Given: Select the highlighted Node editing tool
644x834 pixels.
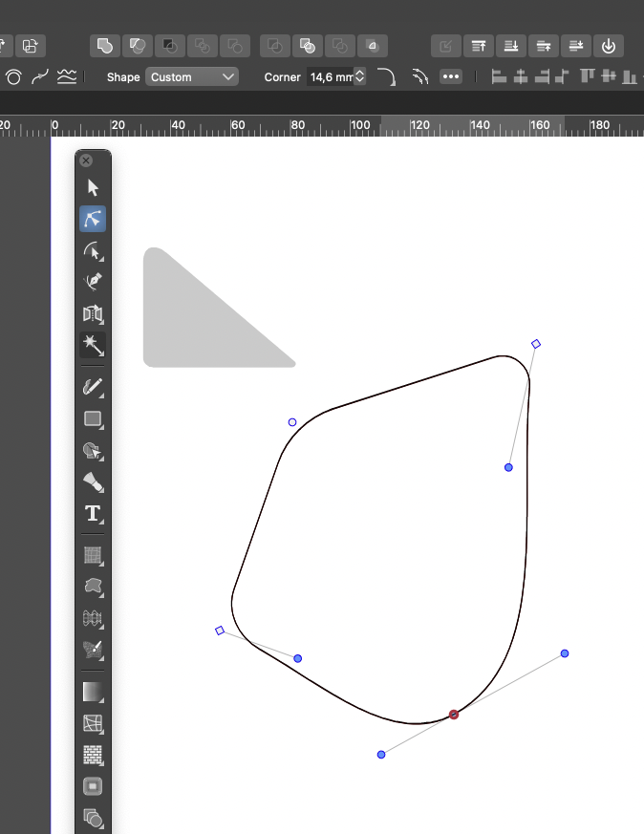Looking at the screenshot, I should coord(93,219).
